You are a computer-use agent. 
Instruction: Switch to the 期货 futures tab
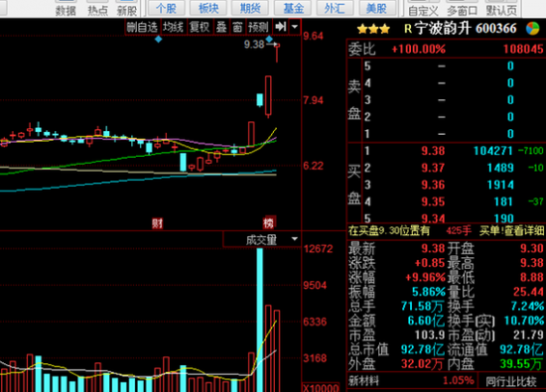click(x=250, y=8)
